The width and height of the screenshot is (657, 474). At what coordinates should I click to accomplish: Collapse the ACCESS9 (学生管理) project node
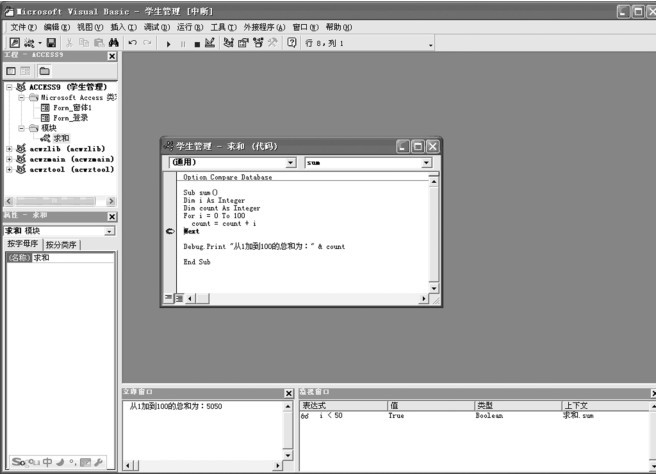9,87
